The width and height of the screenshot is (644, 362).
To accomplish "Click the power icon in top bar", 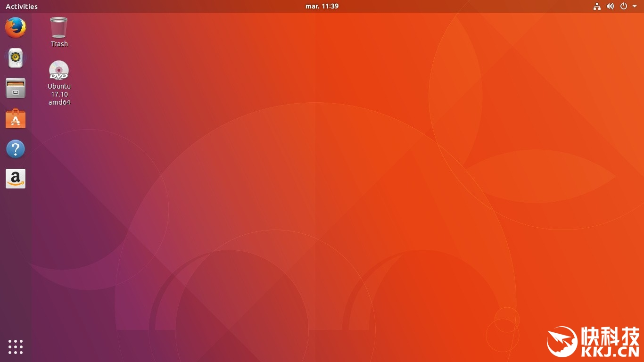I will click(624, 6).
